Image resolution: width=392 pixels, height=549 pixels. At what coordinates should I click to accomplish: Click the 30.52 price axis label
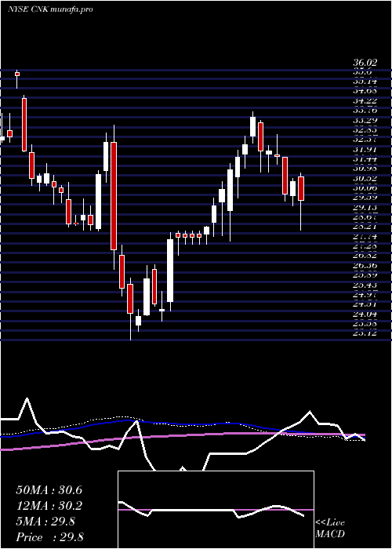click(x=365, y=179)
